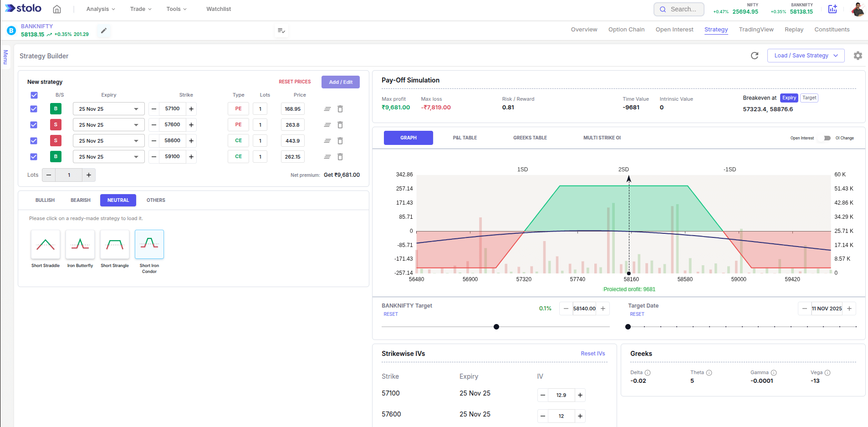Delete the 57100 PE leg
This screenshot has width=868, height=427.
coord(340,109)
